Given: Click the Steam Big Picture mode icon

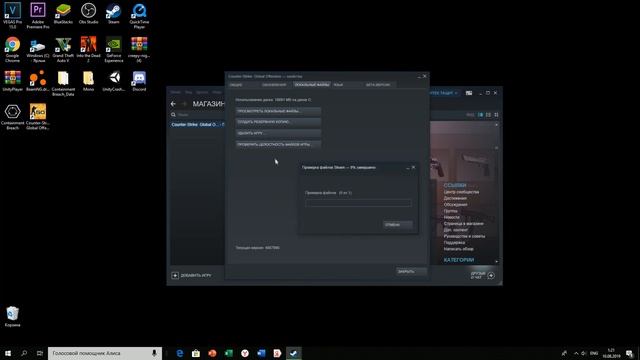Looking at the screenshot, I should point(469,93).
